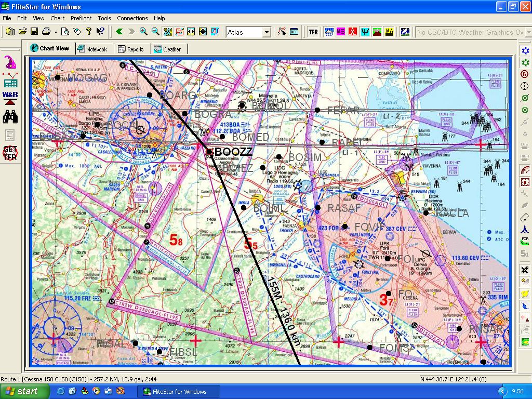Toggle the red triangle weather overlay
The image size is (532, 399).
(353, 32)
